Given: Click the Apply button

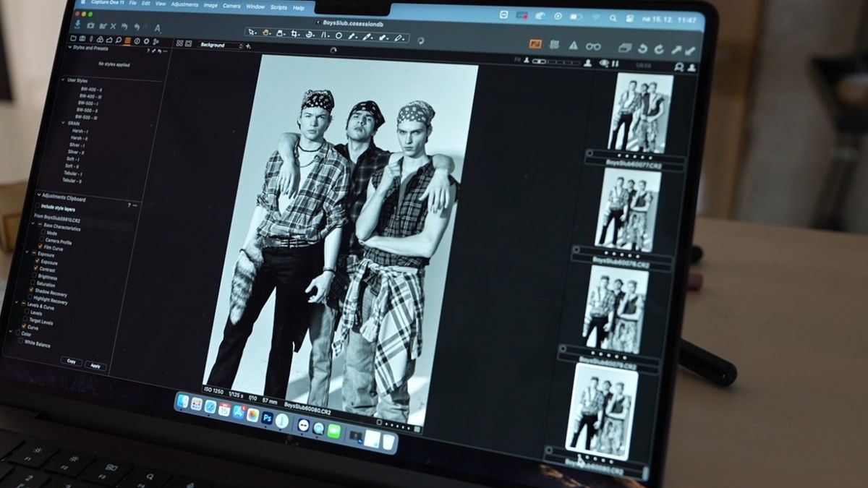Looking at the screenshot, I should click(x=95, y=366).
